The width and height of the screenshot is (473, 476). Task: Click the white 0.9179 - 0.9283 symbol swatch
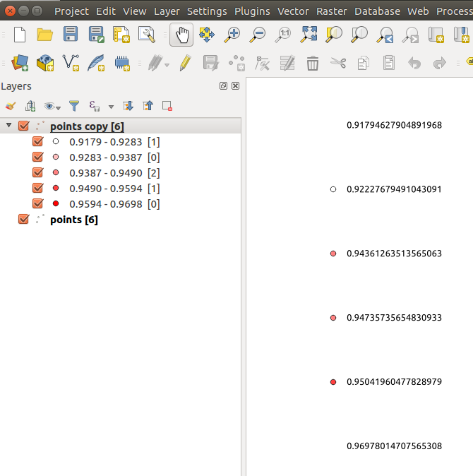tap(56, 141)
